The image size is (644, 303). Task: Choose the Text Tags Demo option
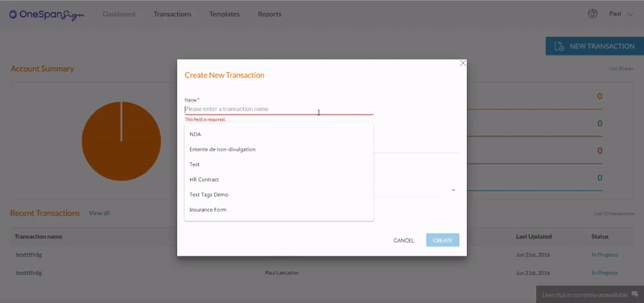pos(279,194)
